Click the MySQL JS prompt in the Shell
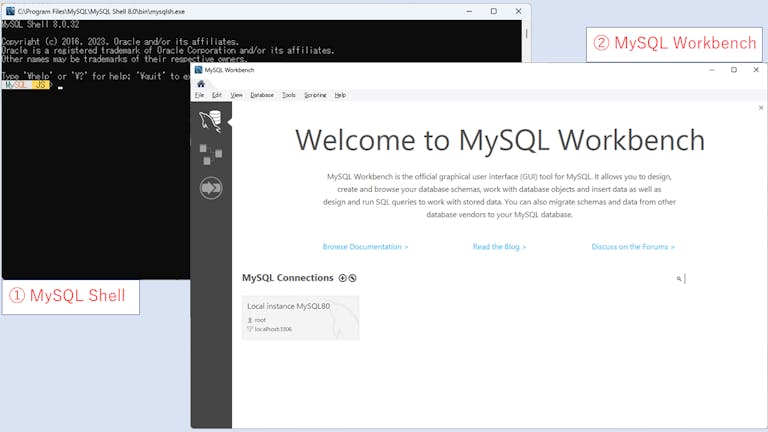The width and height of the screenshot is (768, 432). click(25, 85)
